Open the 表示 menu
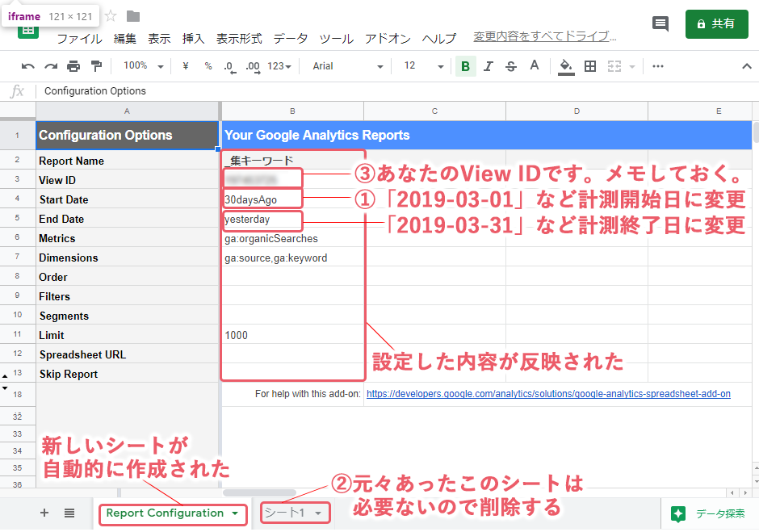 pos(159,39)
